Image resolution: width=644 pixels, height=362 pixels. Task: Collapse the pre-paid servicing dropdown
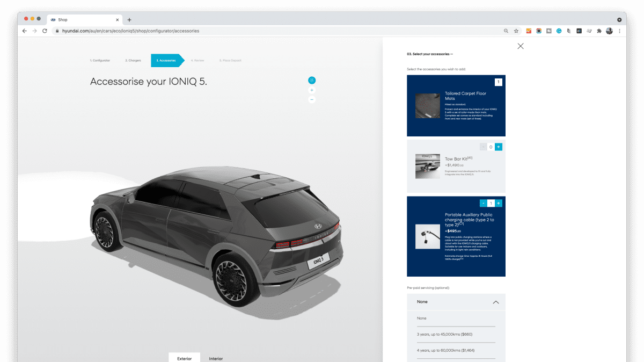tap(496, 302)
